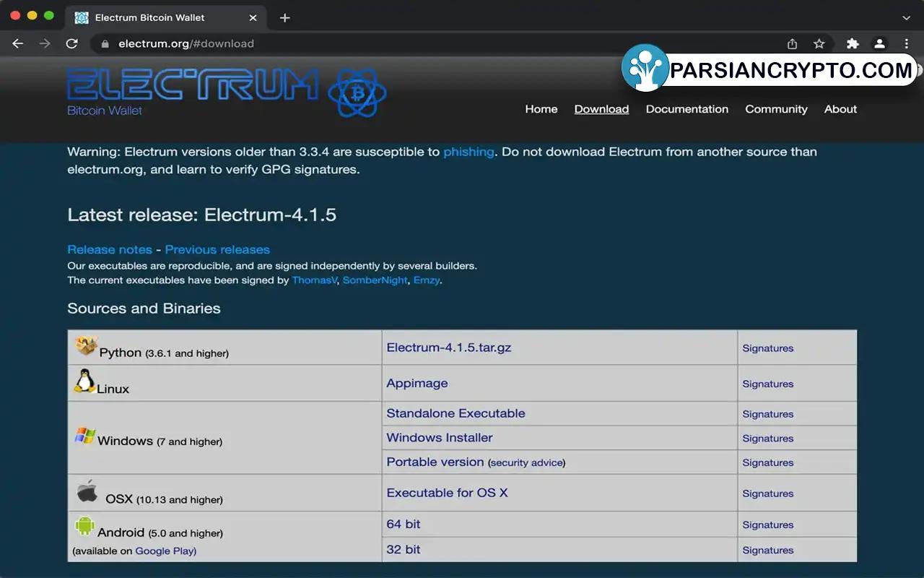924x578 pixels.
Task: Open Documentation in site navigation
Action: point(687,109)
